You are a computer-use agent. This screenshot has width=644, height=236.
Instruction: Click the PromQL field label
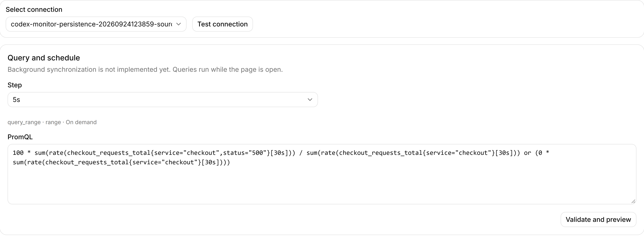pos(20,137)
